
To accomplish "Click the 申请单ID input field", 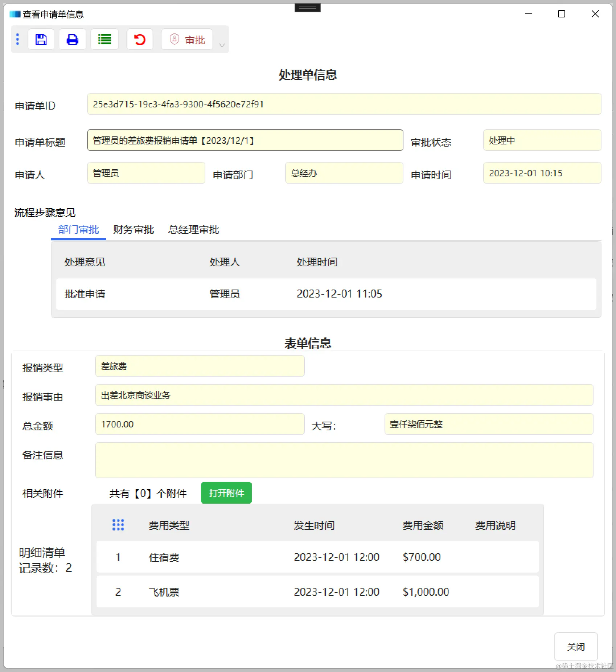I will 344,104.
